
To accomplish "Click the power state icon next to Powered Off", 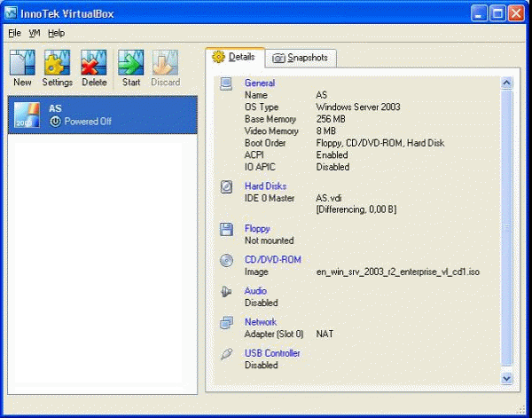I will pos(55,122).
